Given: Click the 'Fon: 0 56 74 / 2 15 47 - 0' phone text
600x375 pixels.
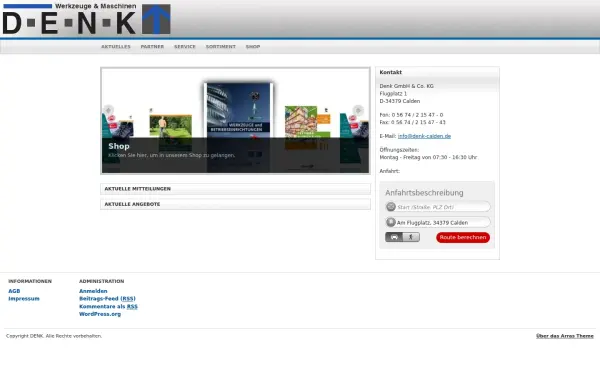Looking at the screenshot, I should [x=411, y=115].
